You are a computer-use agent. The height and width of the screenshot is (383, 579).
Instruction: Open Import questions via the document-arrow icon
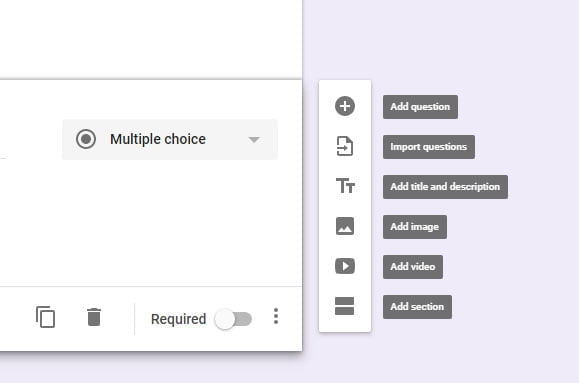tap(345, 146)
